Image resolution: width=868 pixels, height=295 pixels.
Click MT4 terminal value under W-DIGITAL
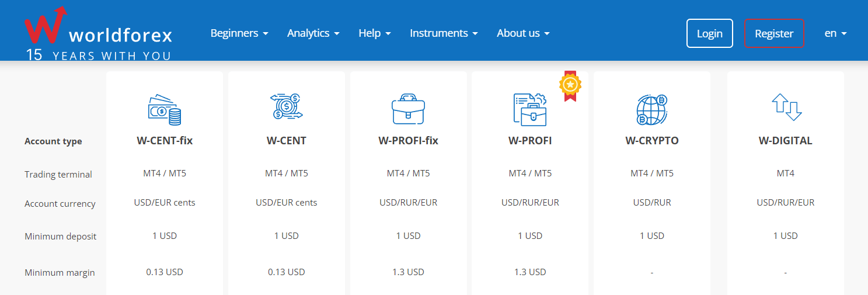pos(786,173)
